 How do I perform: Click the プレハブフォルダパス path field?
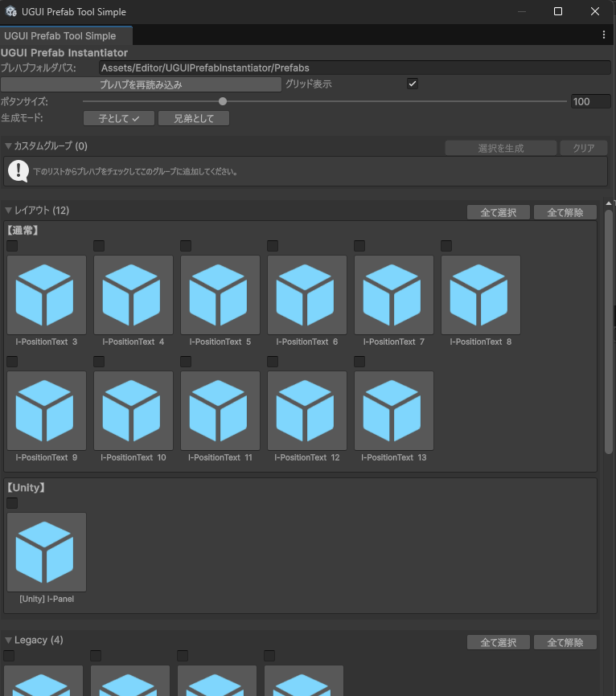355,68
